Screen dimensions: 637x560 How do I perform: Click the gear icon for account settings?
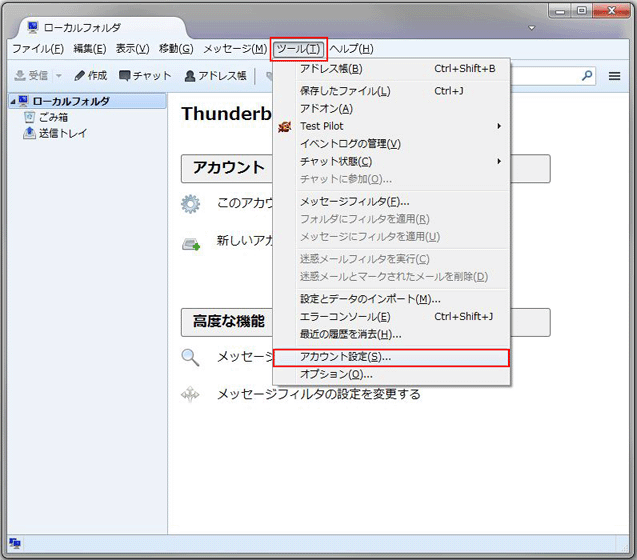[190, 204]
